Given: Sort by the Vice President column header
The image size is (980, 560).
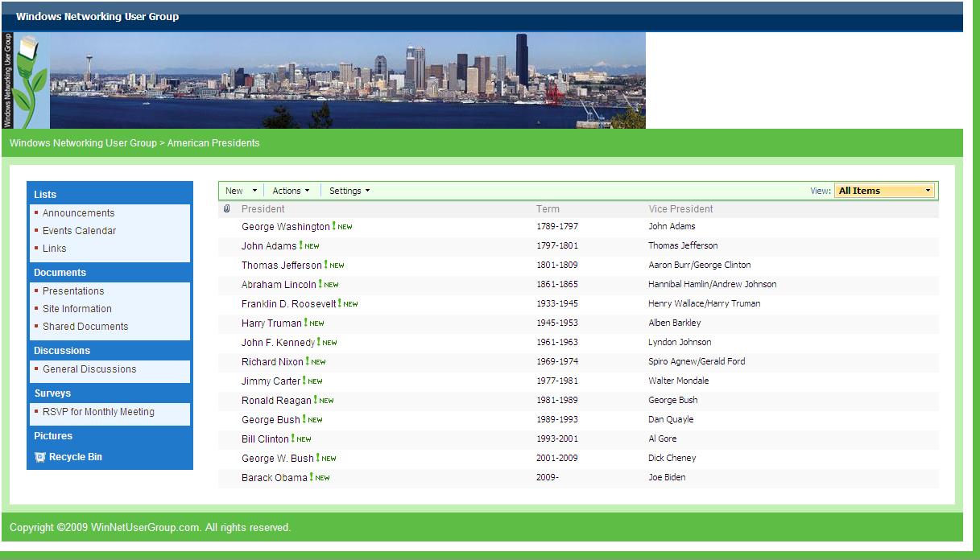Looking at the screenshot, I should click(x=680, y=209).
